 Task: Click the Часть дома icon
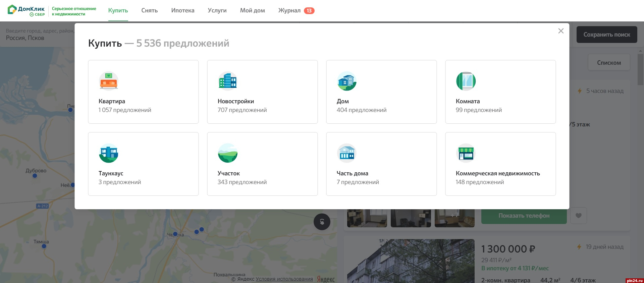[x=347, y=153]
